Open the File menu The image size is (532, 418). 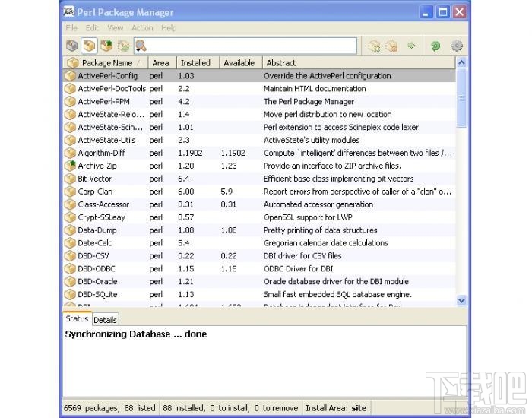[x=71, y=28]
